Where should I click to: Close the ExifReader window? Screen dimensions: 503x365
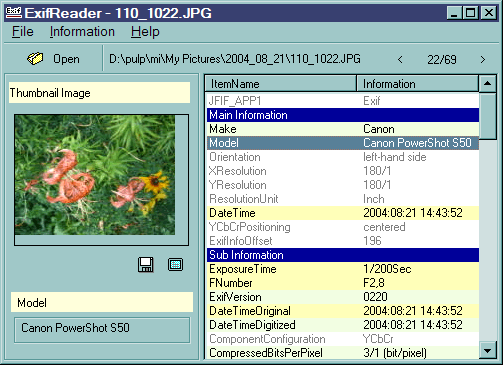point(489,13)
